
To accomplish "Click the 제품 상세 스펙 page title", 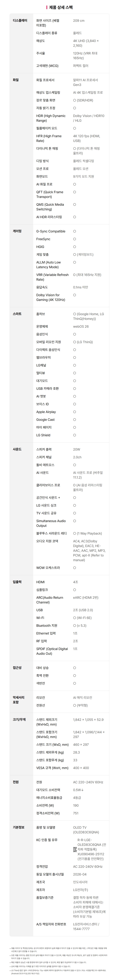I will [61, 7].
